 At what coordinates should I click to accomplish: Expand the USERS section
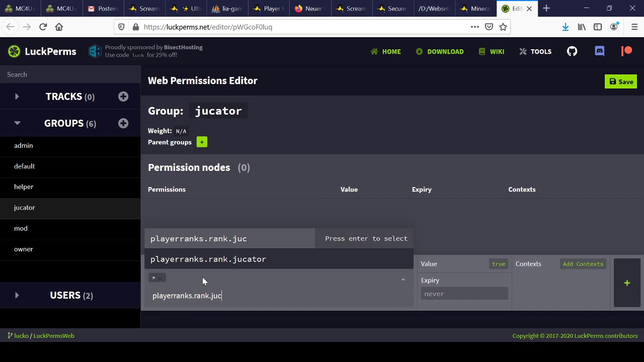pos(17,295)
